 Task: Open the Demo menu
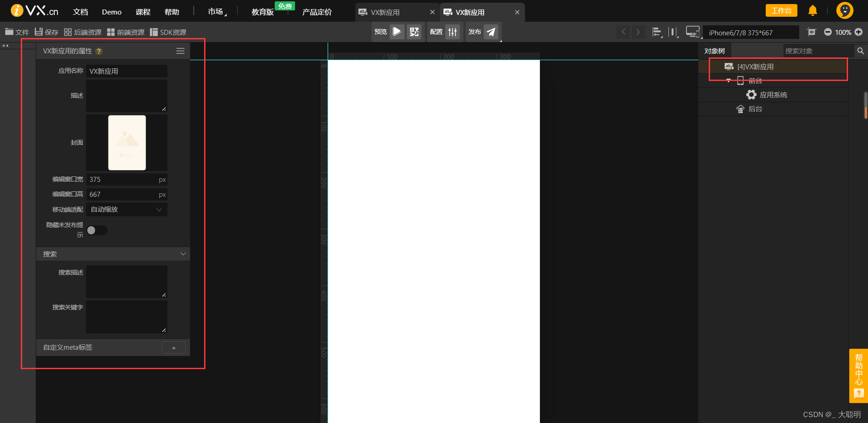tap(111, 11)
